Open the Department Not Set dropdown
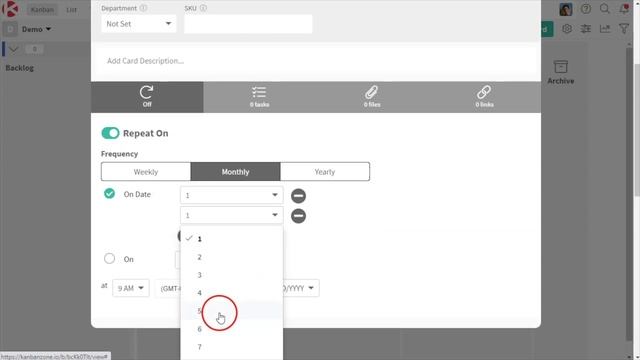 [x=138, y=24]
